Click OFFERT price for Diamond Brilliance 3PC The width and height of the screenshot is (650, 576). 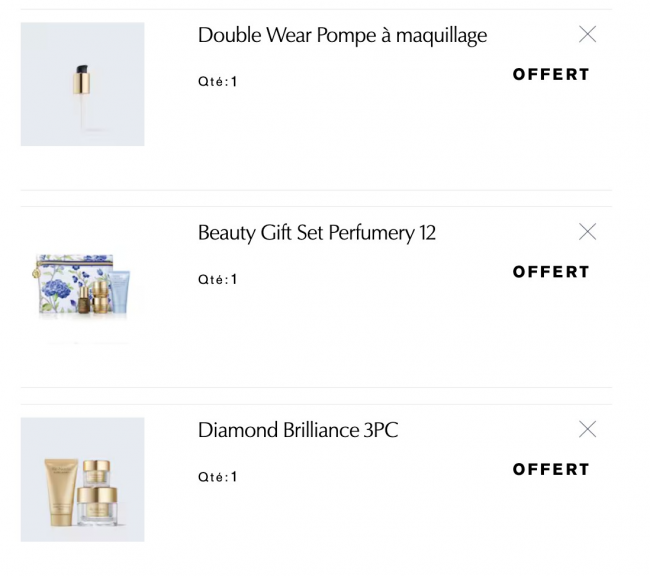(551, 470)
